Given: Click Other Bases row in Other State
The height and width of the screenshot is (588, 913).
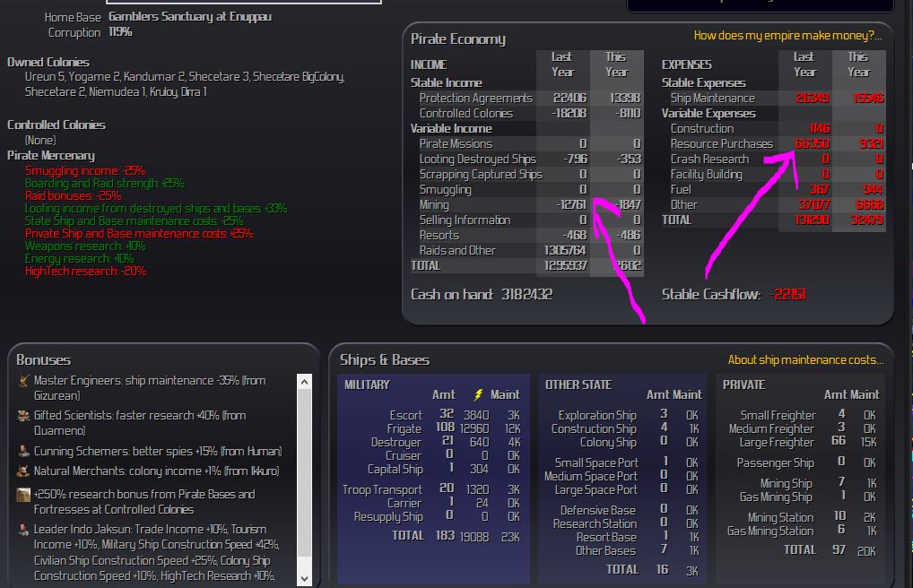Looking at the screenshot, I should pos(622,550).
